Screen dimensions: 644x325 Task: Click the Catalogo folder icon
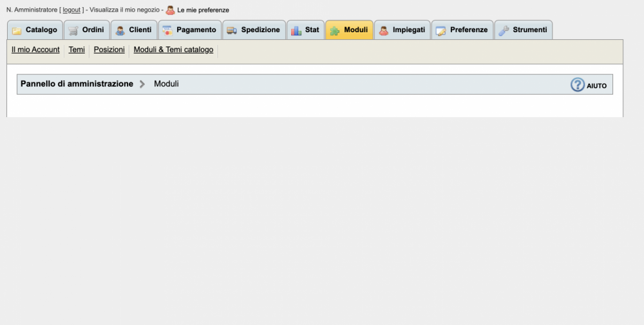pos(17,31)
